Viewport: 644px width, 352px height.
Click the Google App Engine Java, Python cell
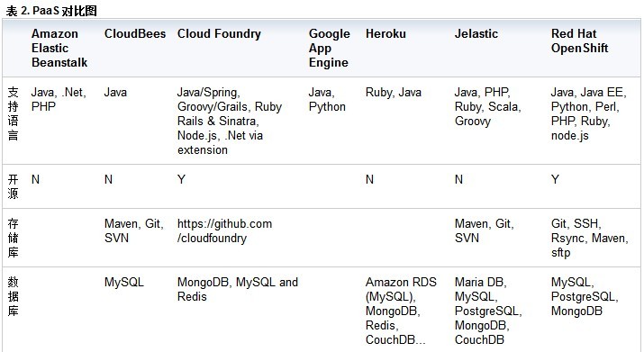(327, 99)
